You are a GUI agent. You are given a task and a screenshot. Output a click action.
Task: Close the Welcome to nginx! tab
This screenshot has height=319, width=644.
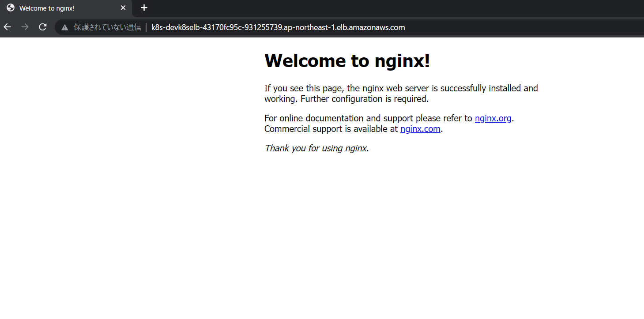click(123, 8)
